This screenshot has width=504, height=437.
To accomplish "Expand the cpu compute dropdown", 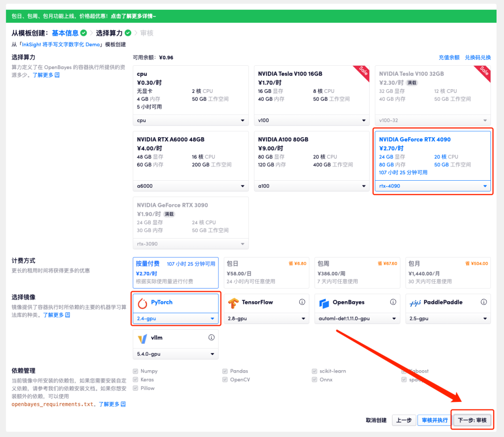I will tap(190, 120).
